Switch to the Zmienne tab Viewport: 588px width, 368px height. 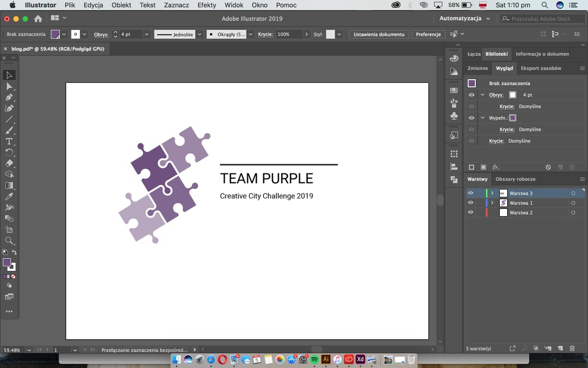click(x=477, y=68)
